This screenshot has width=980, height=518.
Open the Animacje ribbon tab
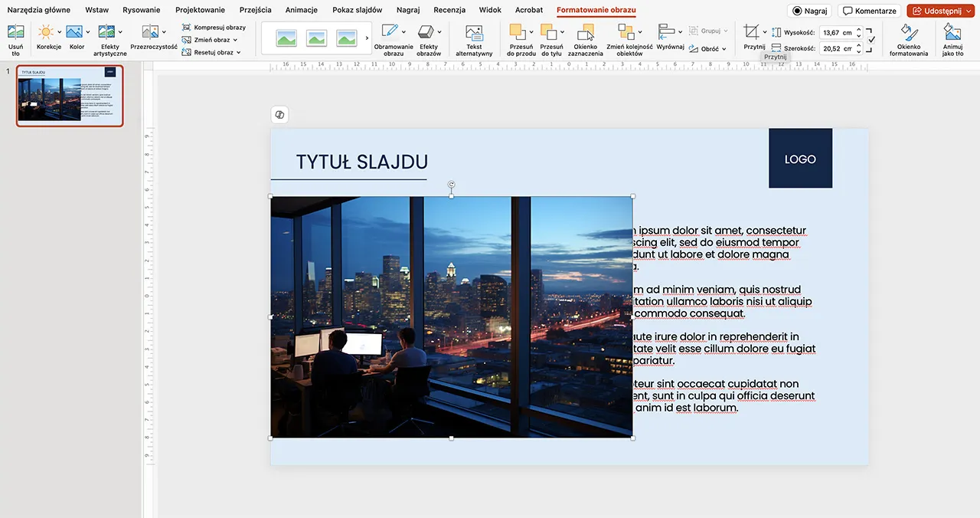302,10
